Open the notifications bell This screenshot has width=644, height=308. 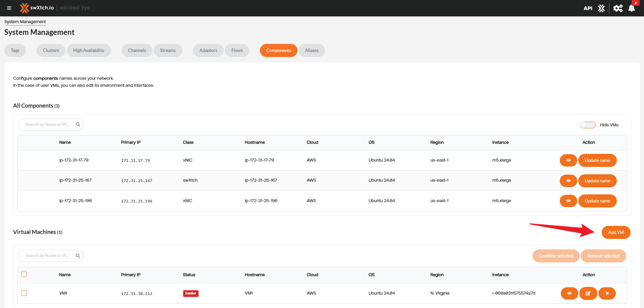(x=632, y=8)
